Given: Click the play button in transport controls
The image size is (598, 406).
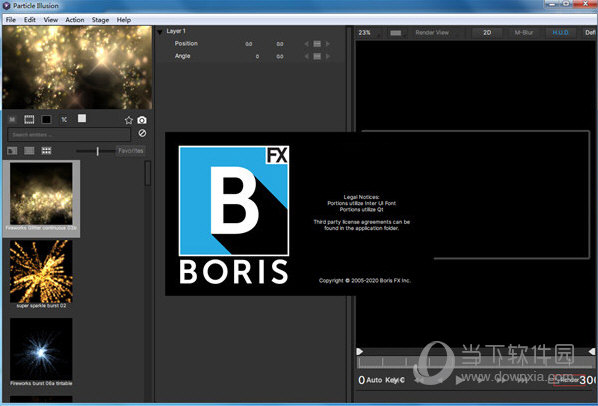Looking at the screenshot, I should point(460,380).
